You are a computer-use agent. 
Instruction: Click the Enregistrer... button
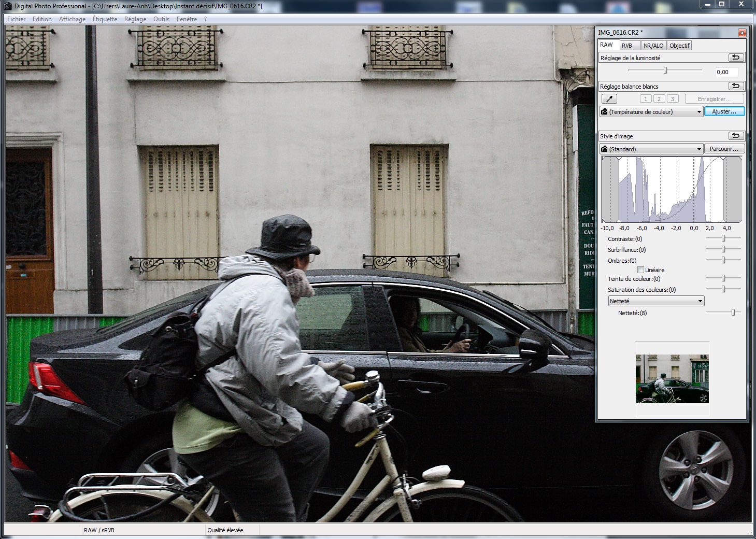714,98
